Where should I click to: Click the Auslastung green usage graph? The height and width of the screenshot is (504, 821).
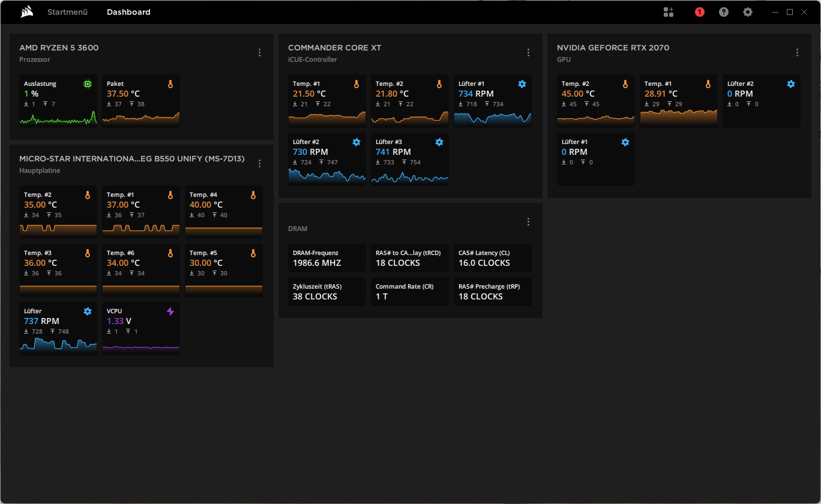58,118
